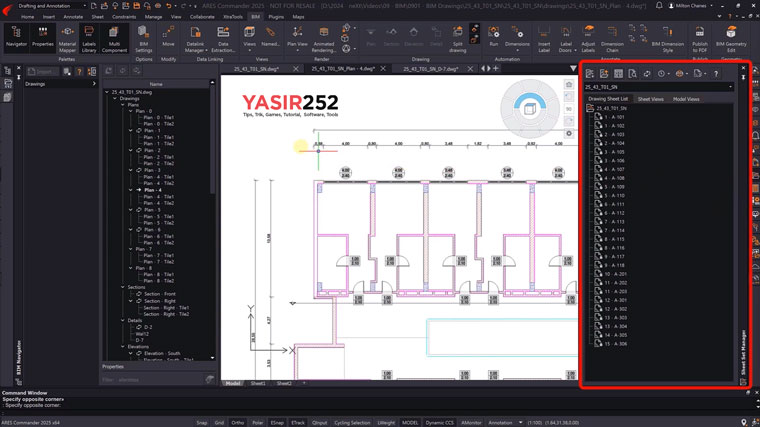Click the Dimension Chain tool
760x427 pixels.
tap(612, 39)
